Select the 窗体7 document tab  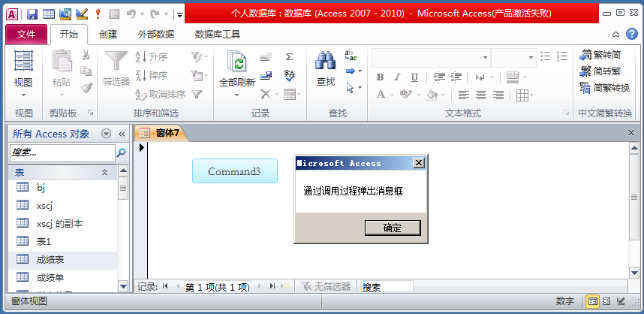[x=161, y=133]
